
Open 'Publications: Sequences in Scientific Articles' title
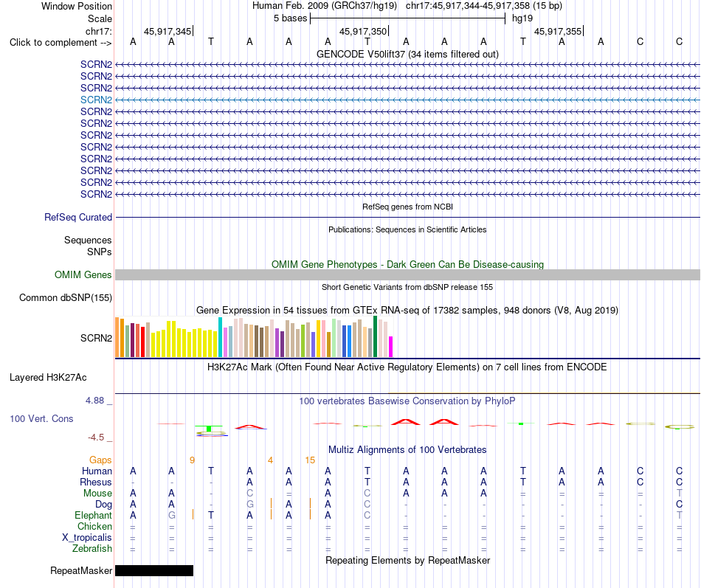click(x=407, y=229)
